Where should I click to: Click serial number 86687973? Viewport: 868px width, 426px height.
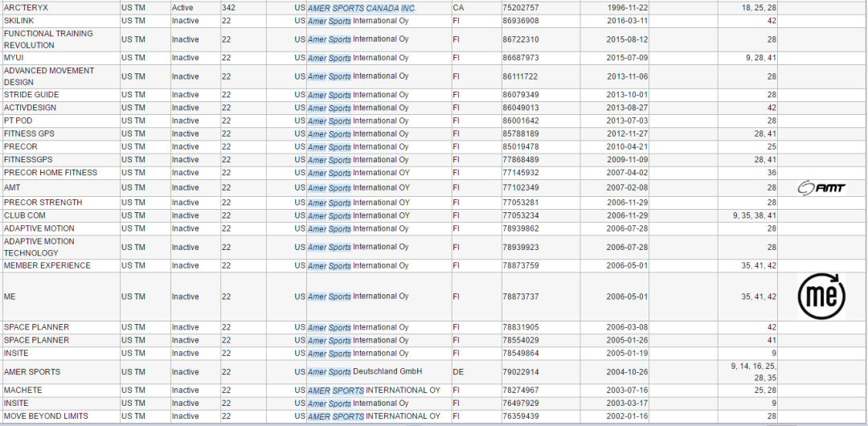tap(520, 58)
